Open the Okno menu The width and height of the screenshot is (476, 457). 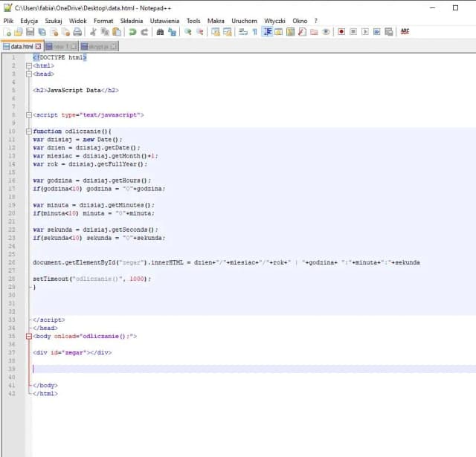pos(300,21)
